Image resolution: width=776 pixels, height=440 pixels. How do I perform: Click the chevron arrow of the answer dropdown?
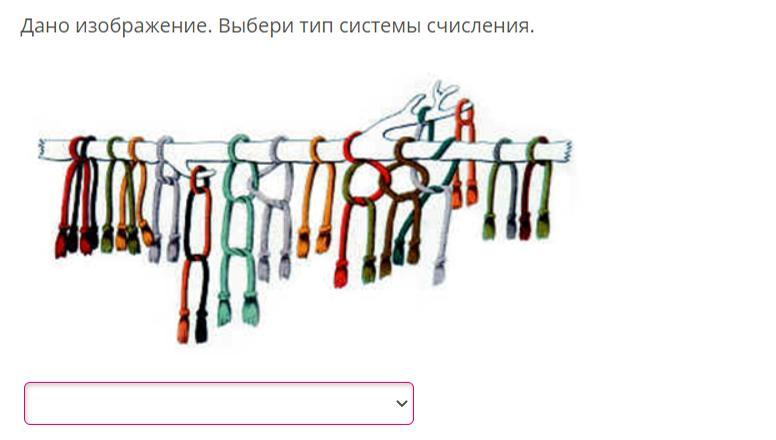[402, 404]
